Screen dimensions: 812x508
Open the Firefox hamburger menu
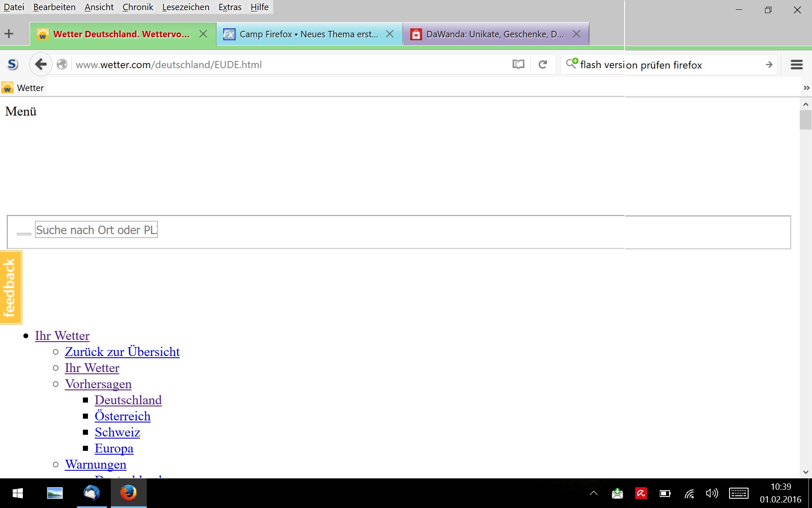pos(796,64)
